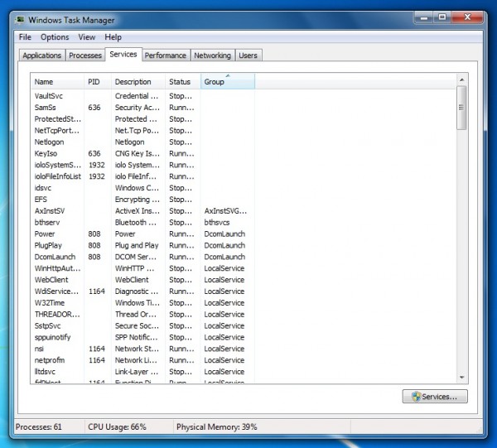Select the SamSs service row
This screenshot has height=448, width=497.
(142, 108)
